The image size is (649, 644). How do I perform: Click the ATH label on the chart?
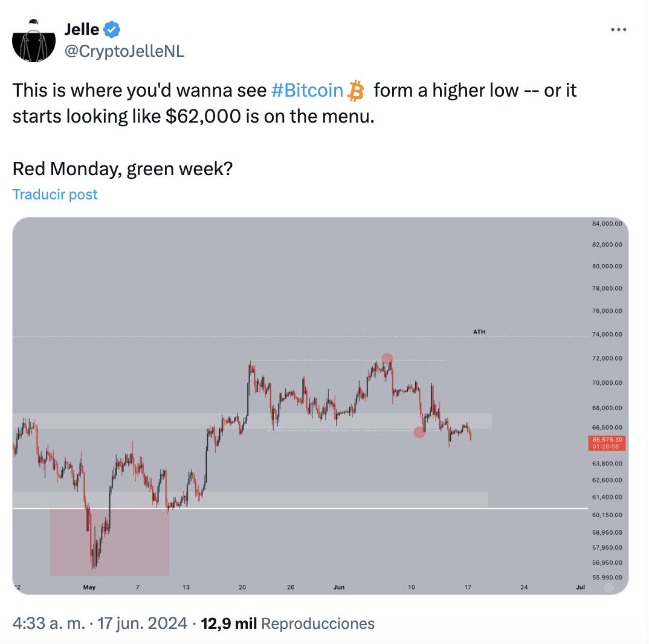(479, 332)
